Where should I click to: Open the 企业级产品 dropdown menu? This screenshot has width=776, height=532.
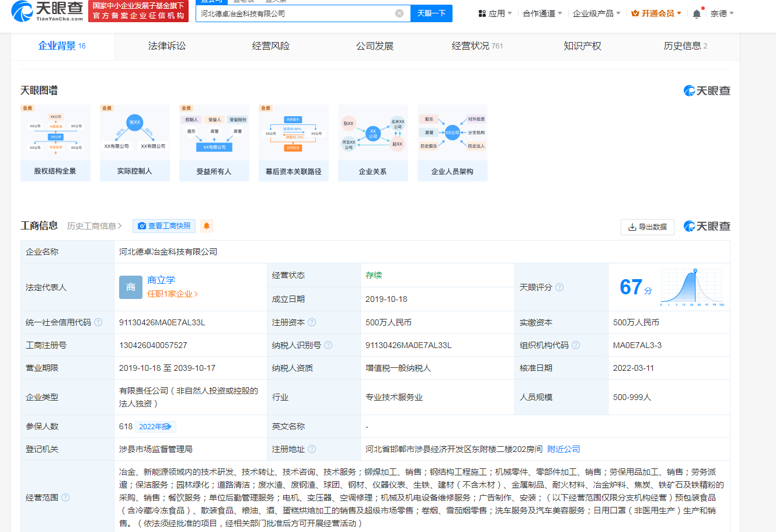pyautogui.click(x=597, y=13)
